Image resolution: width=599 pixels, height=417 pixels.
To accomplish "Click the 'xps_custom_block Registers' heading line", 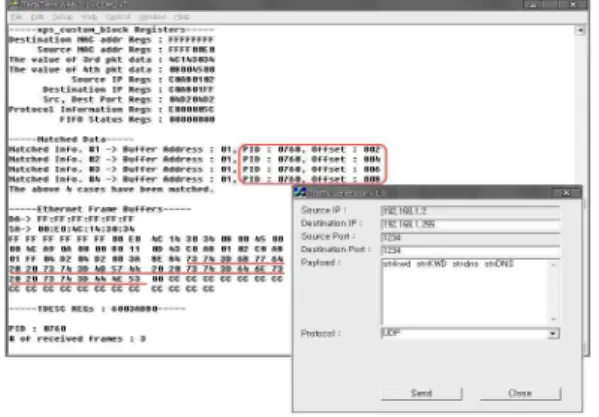I will tap(112, 30).
